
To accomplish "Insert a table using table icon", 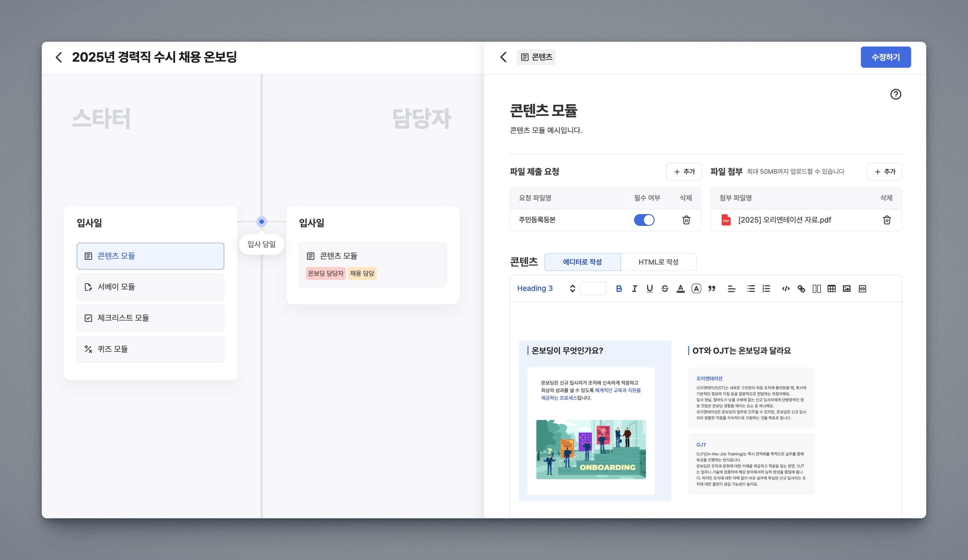I will (832, 288).
